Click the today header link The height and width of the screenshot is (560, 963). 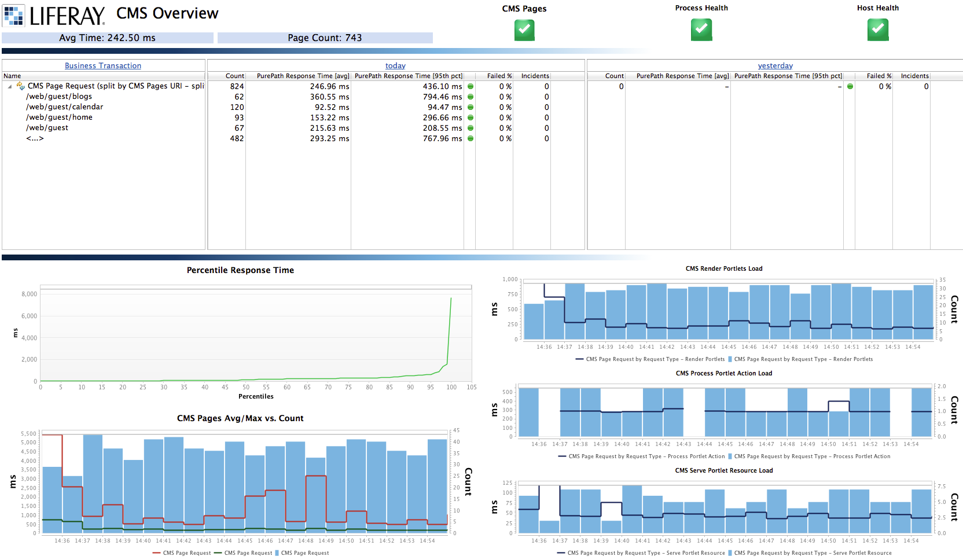pyautogui.click(x=395, y=66)
